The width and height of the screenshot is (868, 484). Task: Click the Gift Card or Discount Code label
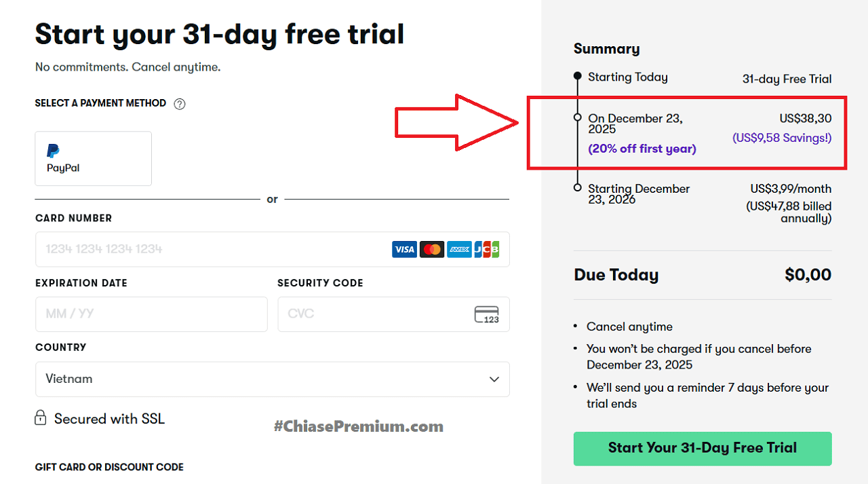tap(109, 467)
